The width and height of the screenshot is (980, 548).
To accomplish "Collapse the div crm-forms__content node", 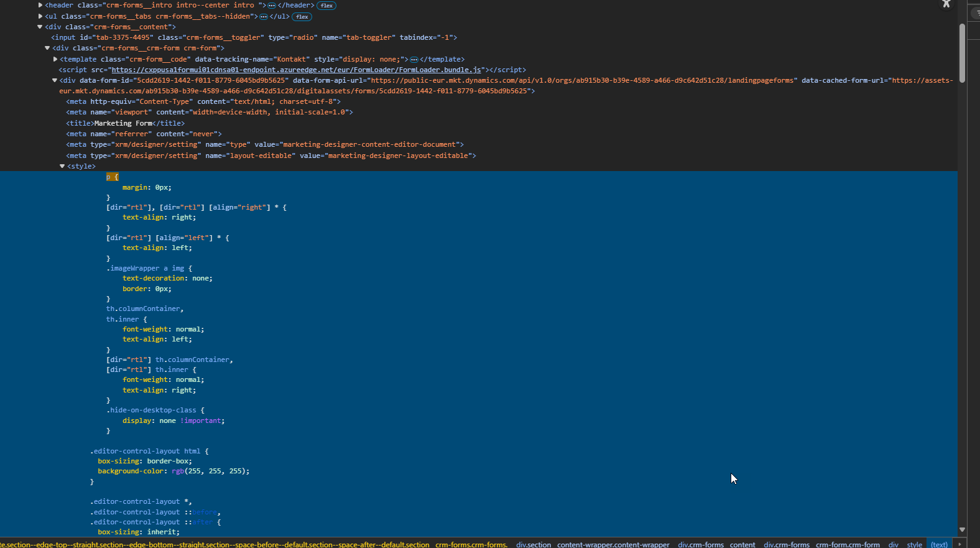I will (x=40, y=27).
